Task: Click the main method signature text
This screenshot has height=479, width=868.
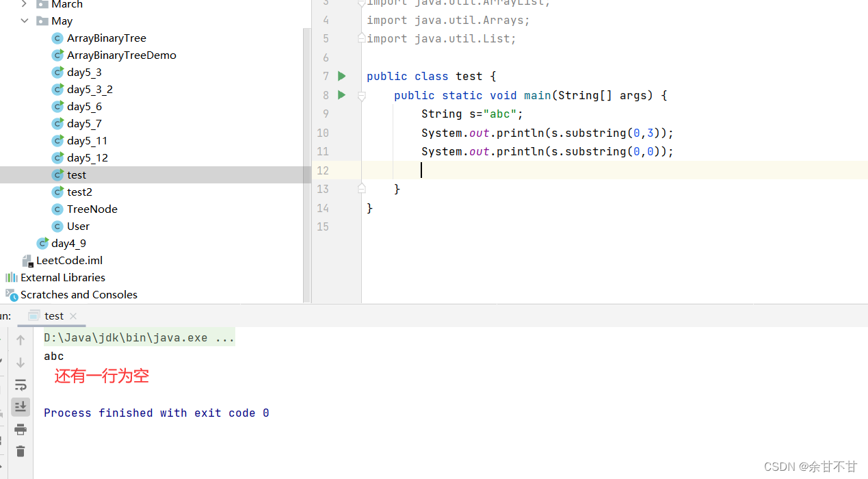Action: click(x=530, y=96)
